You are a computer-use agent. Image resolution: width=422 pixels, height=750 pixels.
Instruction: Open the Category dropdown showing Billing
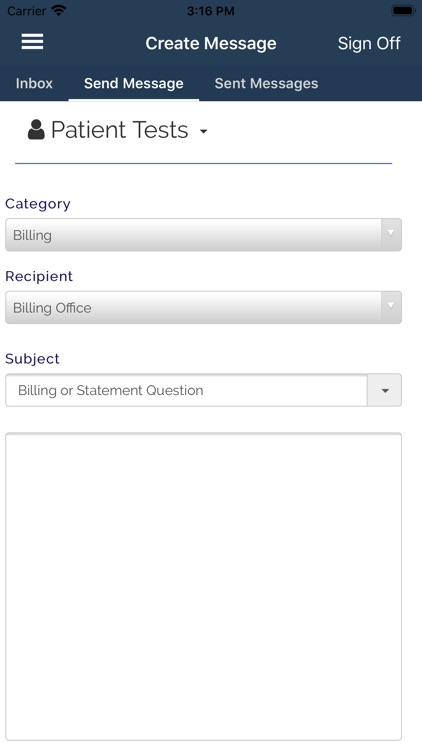[x=203, y=235]
